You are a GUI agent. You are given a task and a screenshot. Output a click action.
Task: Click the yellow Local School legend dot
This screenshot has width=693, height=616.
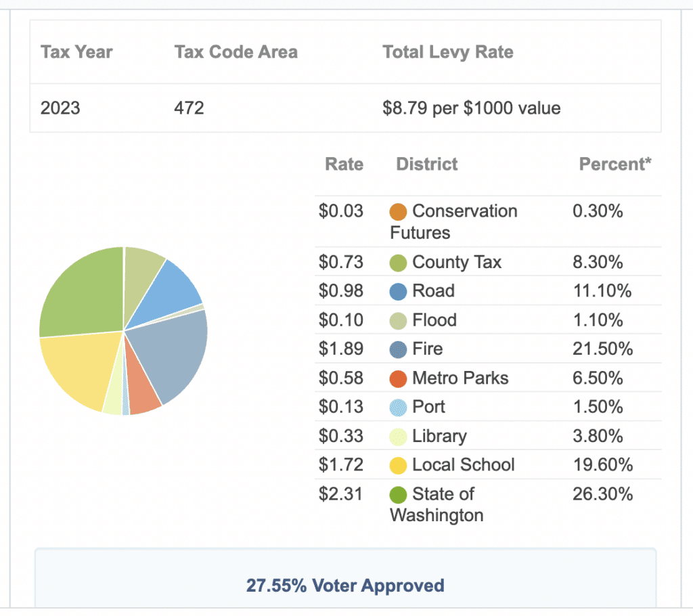(398, 466)
